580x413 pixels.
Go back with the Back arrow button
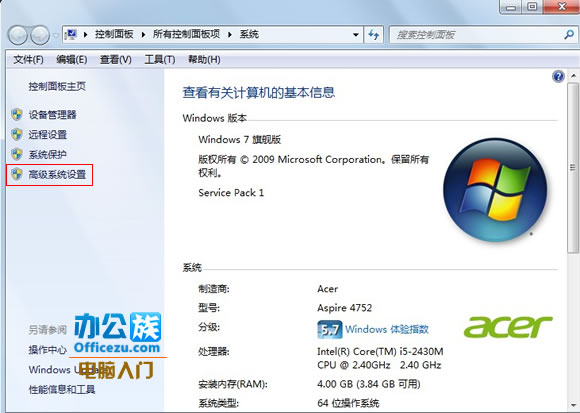coord(17,35)
